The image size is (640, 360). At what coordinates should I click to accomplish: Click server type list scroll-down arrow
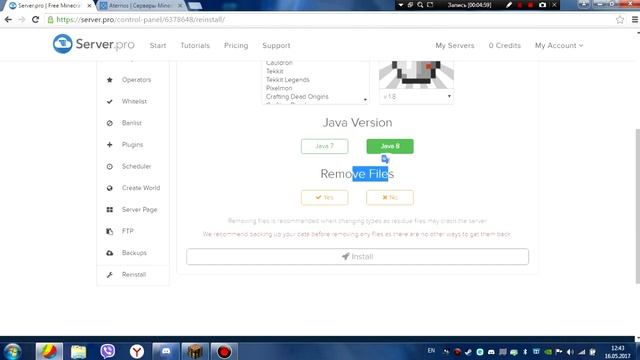coord(365,100)
